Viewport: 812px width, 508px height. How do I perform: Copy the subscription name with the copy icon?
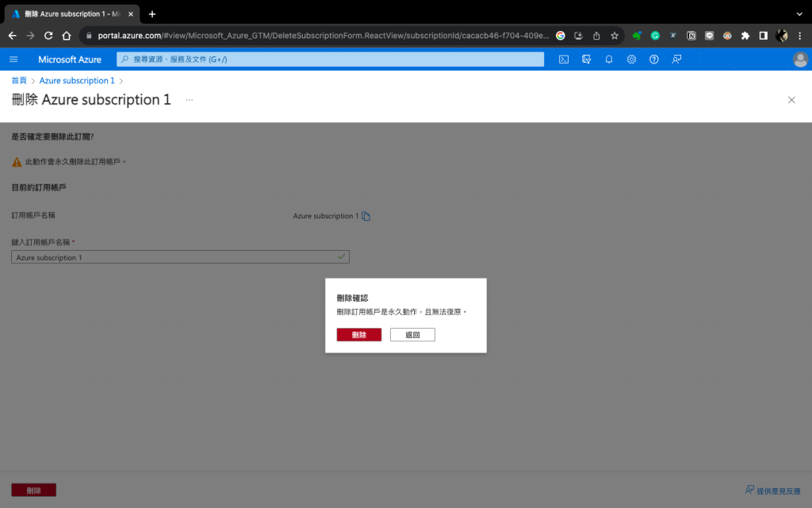366,216
